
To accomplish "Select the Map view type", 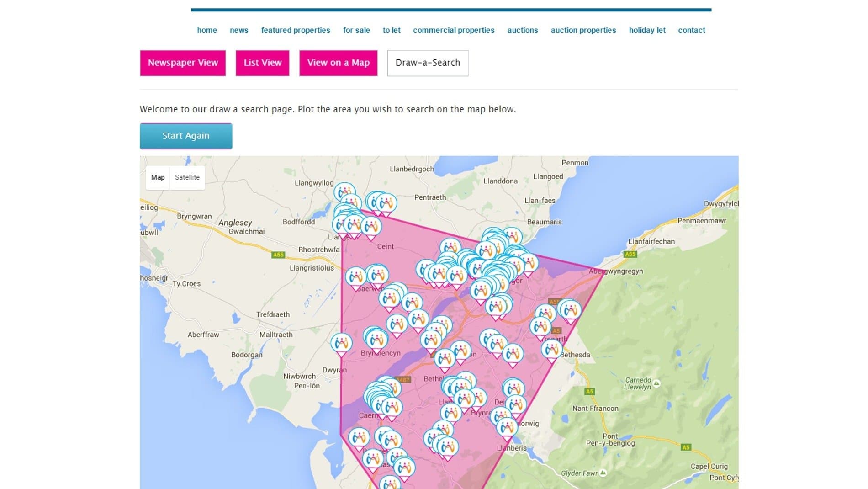I will [x=158, y=177].
